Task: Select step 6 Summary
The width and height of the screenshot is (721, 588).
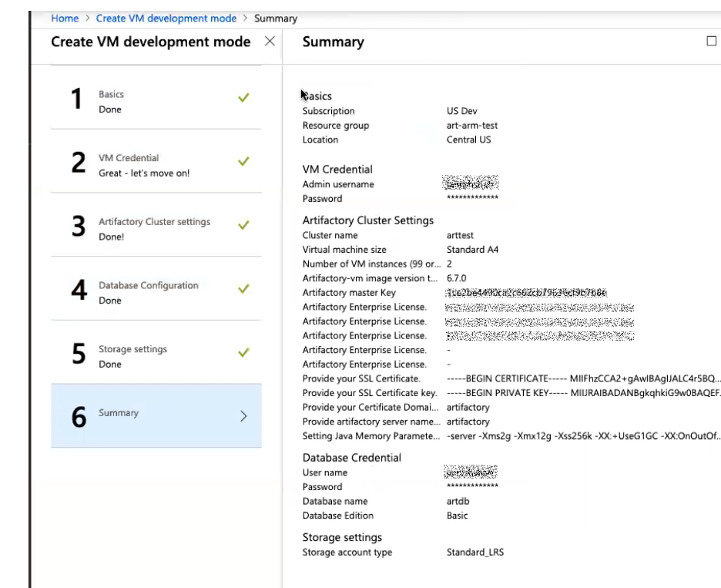Action: click(x=156, y=415)
